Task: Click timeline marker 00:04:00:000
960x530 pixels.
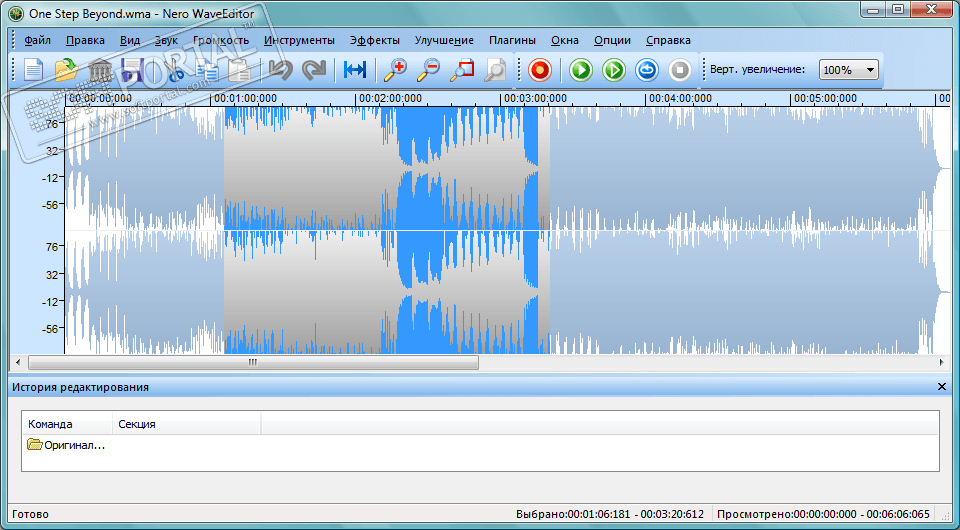Action: 680,98
